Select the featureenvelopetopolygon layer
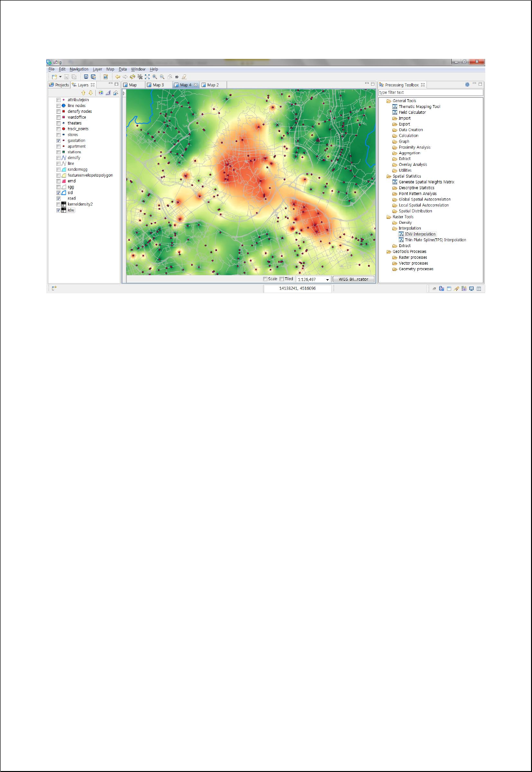Screen dimensions: 532x772 click(x=90, y=175)
